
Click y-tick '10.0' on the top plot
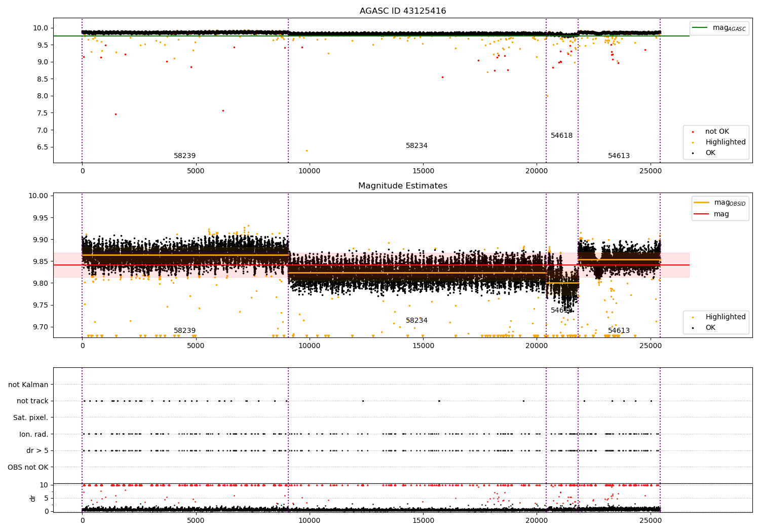[41, 28]
